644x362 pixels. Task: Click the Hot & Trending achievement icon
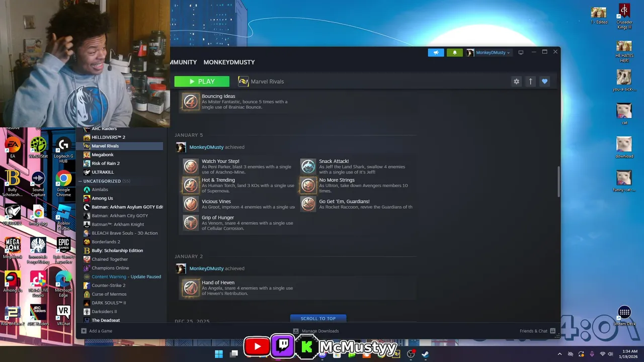(x=191, y=185)
